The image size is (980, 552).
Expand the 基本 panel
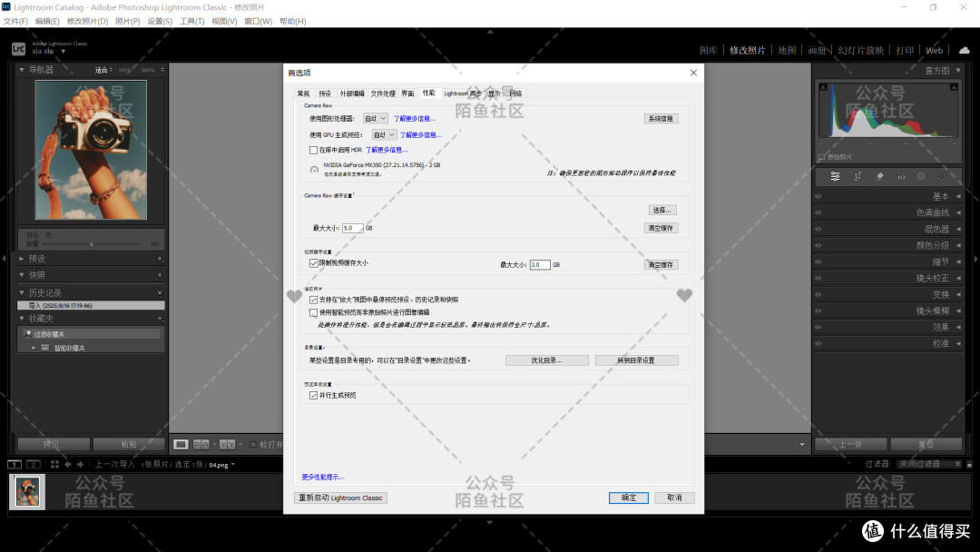[x=958, y=196]
